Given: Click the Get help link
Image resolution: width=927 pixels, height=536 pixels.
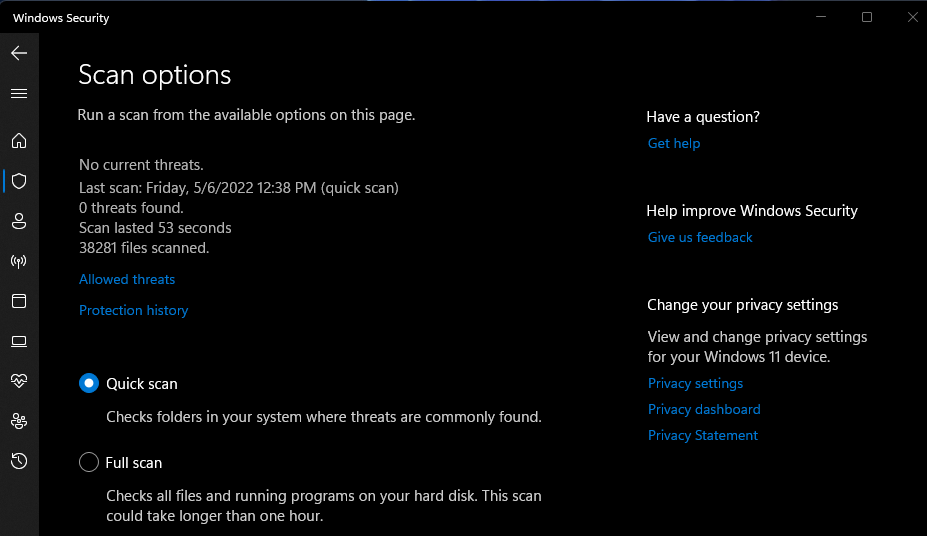Looking at the screenshot, I should coord(674,144).
